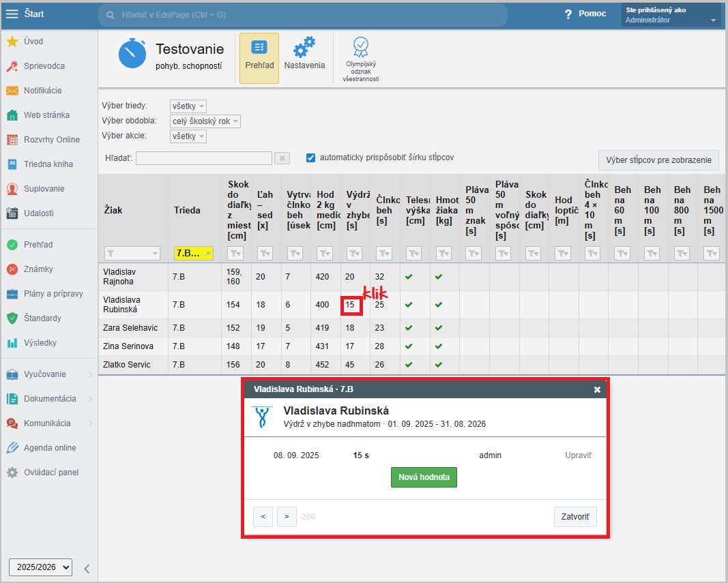Open Ovládací panel gear icon
Viewport: 728px width, 583px height.
coord(12,473)
